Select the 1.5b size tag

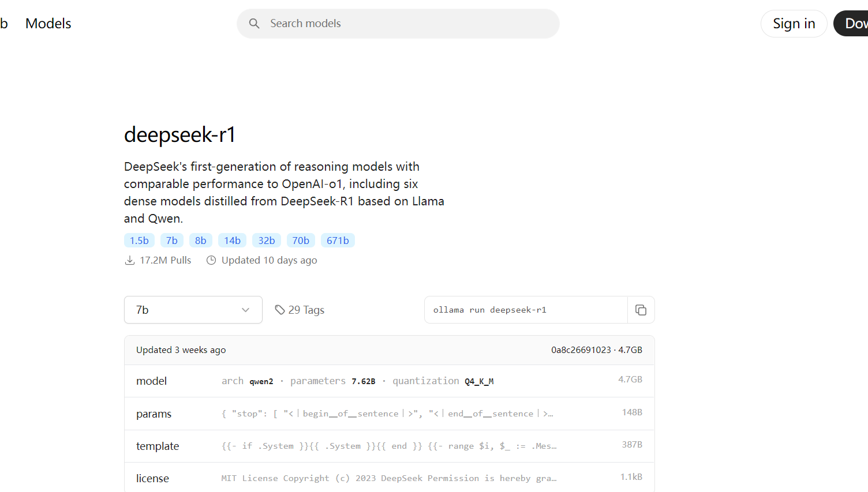139,241
